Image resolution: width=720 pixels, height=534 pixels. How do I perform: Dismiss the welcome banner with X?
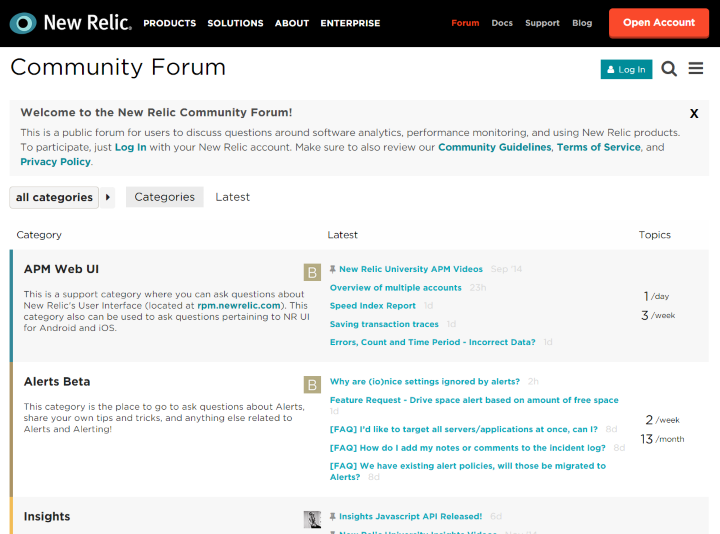[x=694, y=113]
